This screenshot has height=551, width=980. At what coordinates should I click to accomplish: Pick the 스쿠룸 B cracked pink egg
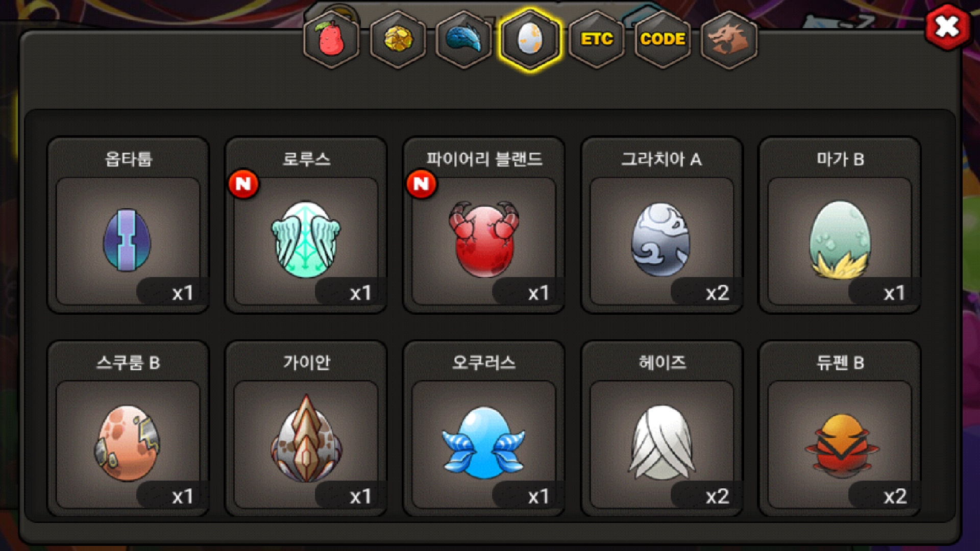[x=128, y=429]
